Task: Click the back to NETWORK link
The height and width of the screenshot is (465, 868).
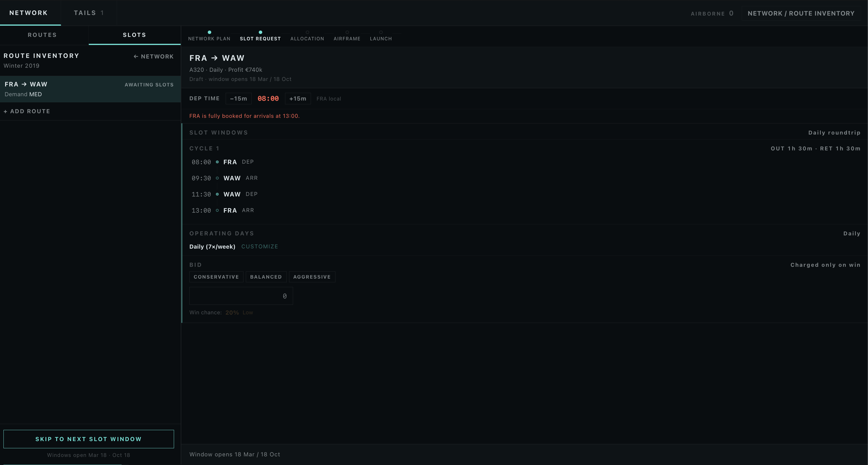Action: click(x=154, y=56)
